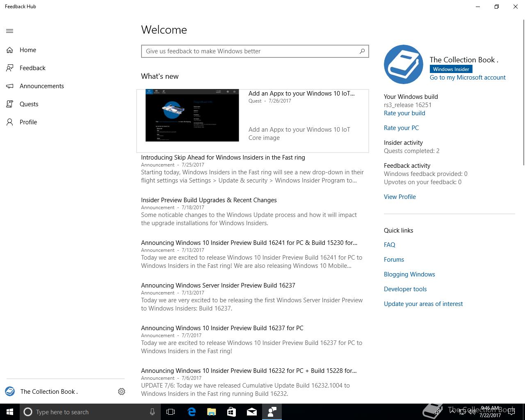Click the account avatar beside The Collection Book

coord(10,391)
